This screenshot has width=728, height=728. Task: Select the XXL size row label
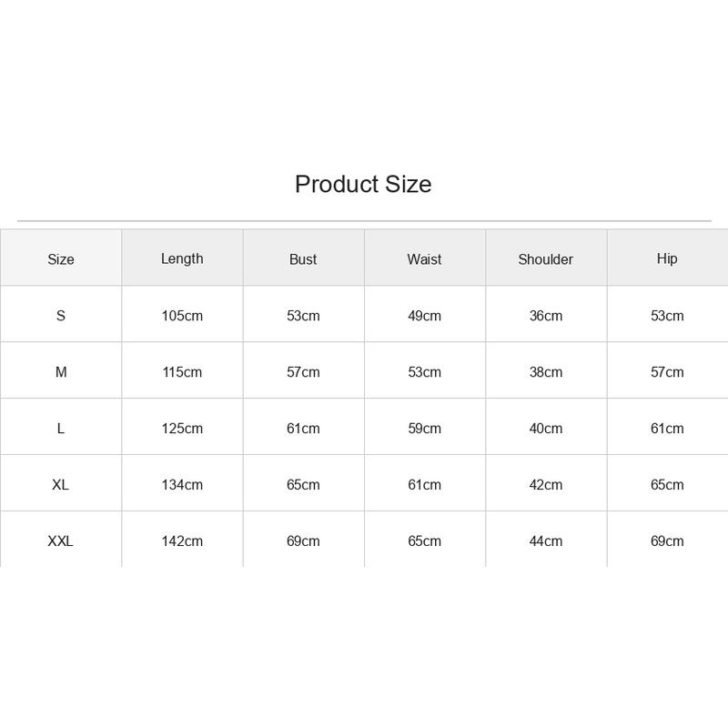(61, 541)
